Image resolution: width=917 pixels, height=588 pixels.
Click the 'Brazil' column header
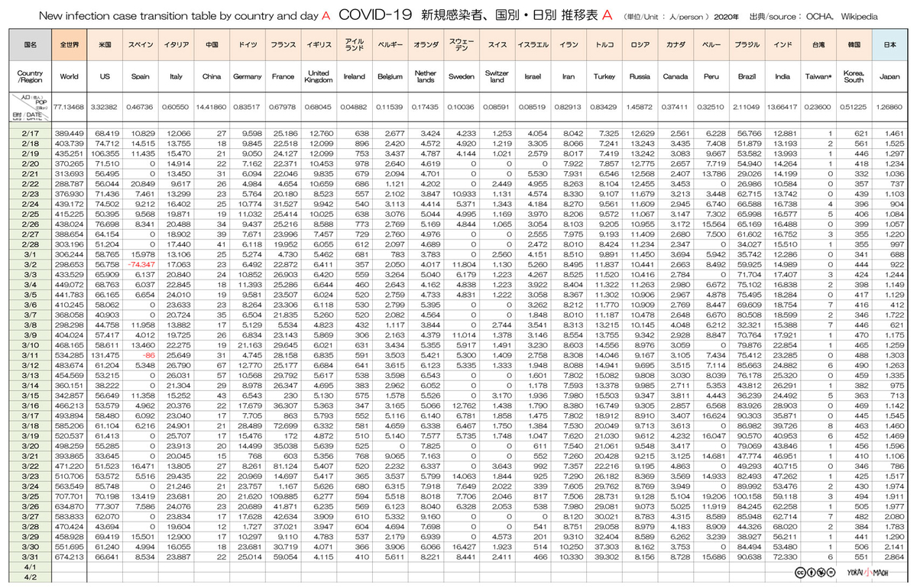747,76
